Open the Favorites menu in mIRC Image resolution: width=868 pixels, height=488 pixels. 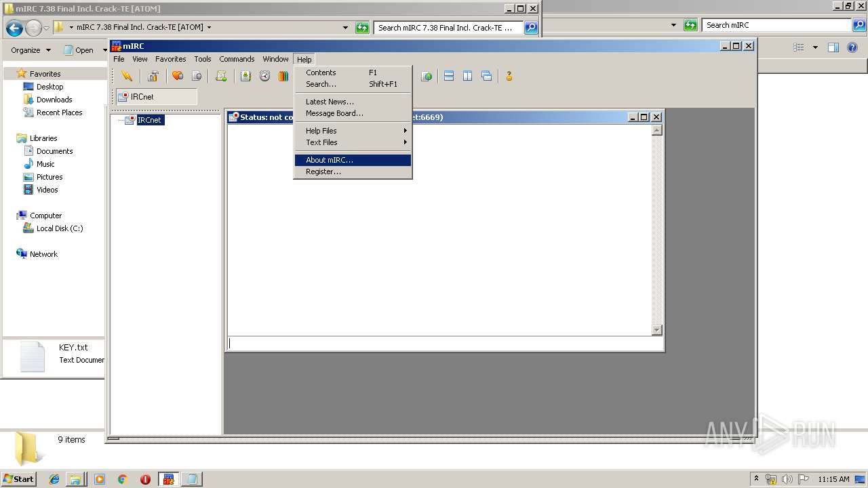[170, 59]
